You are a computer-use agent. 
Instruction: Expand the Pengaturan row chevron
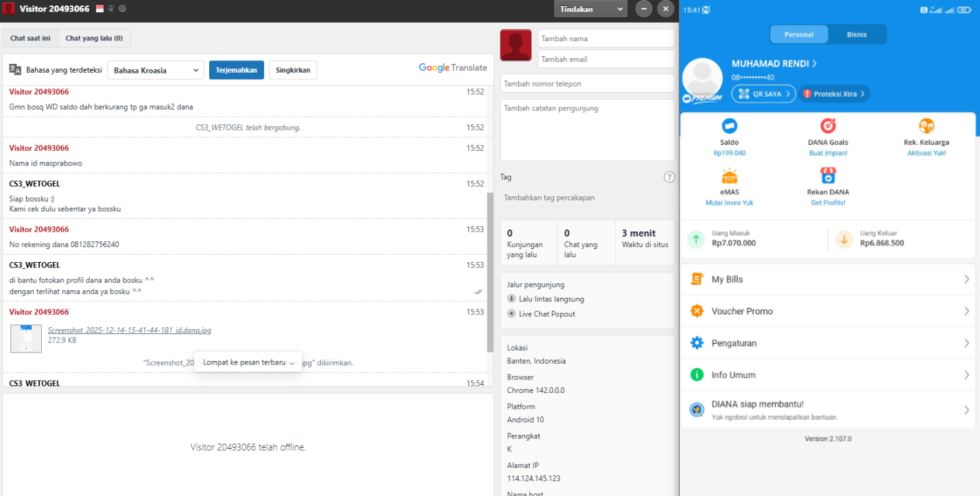click(x=966, y=343)
